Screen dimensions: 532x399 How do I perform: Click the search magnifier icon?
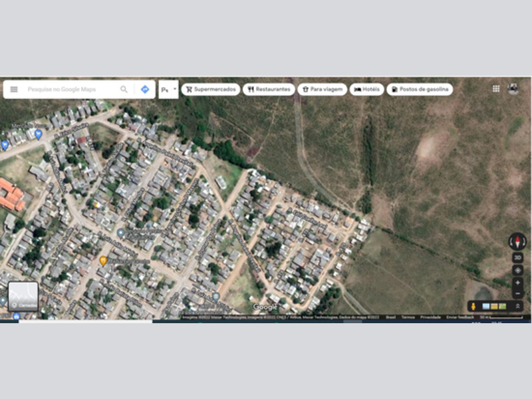pos(124,89)
